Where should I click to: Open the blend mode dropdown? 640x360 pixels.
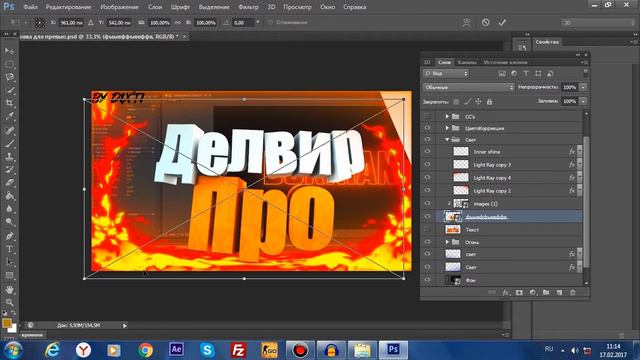tap(469, 87)
